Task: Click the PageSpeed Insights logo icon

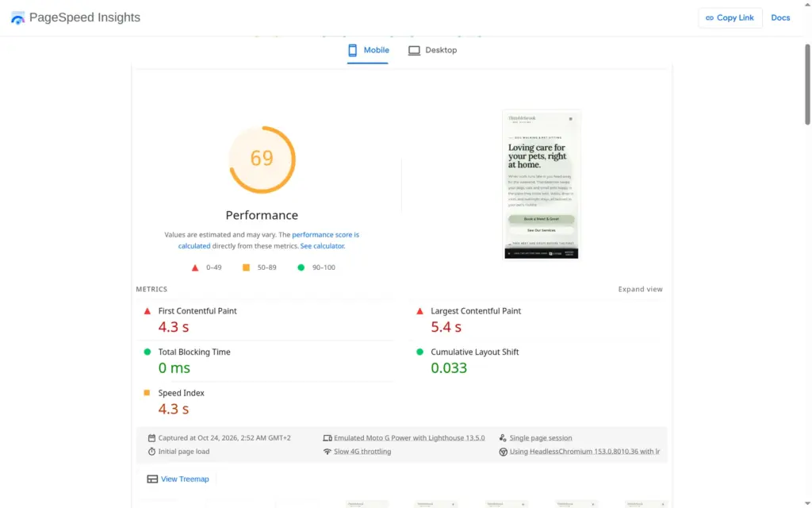Action: (x=17, y=18)
